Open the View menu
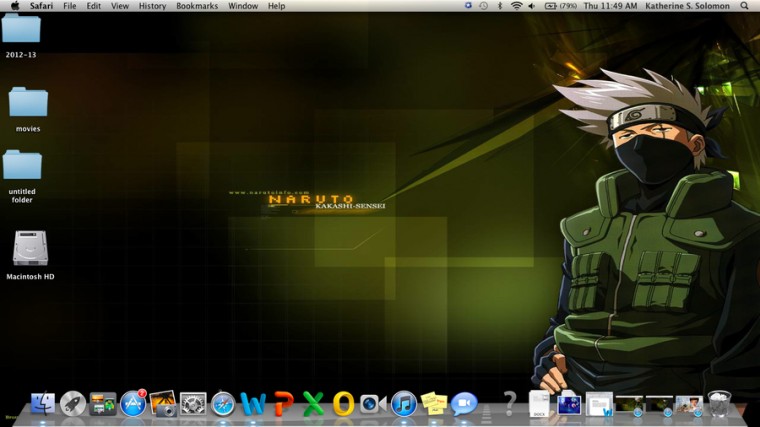This screenshot has width=760, height=427. pos(120,6)
